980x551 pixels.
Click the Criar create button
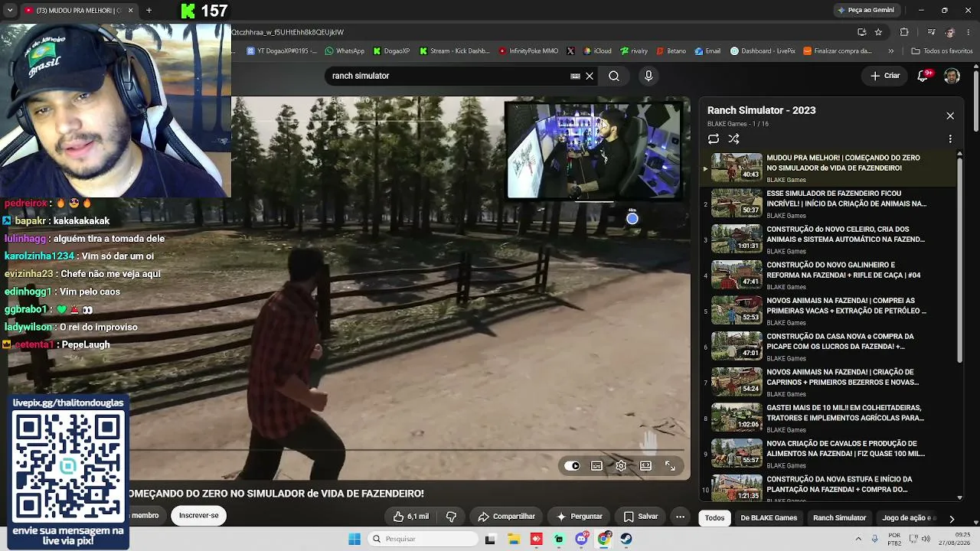pyautogui.click(x=885, y=76)
